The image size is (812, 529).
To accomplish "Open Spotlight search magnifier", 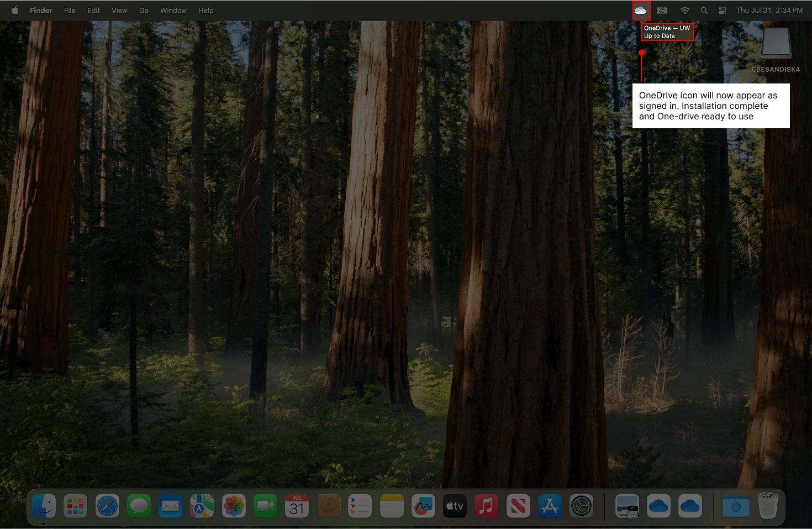I will tap(704, 11).
